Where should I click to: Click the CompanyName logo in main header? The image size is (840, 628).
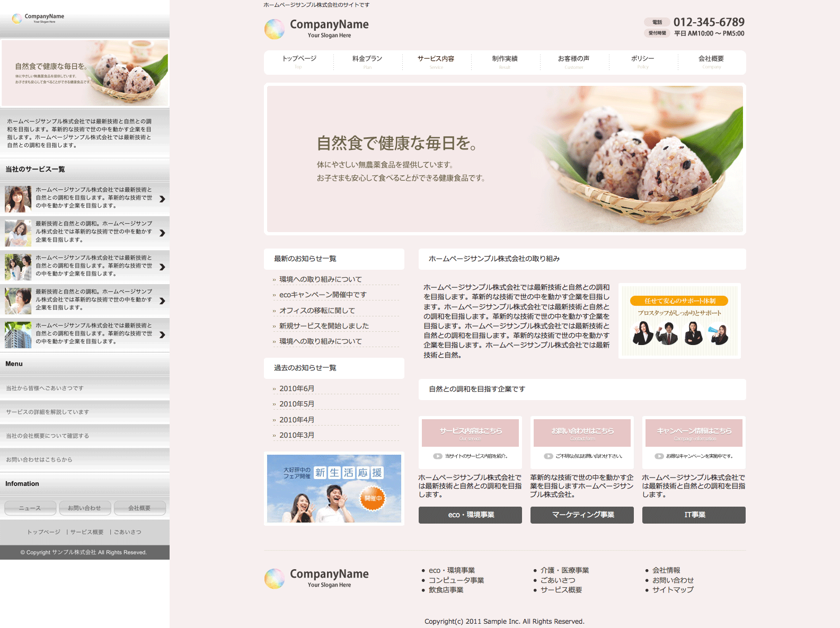(316, 29)
